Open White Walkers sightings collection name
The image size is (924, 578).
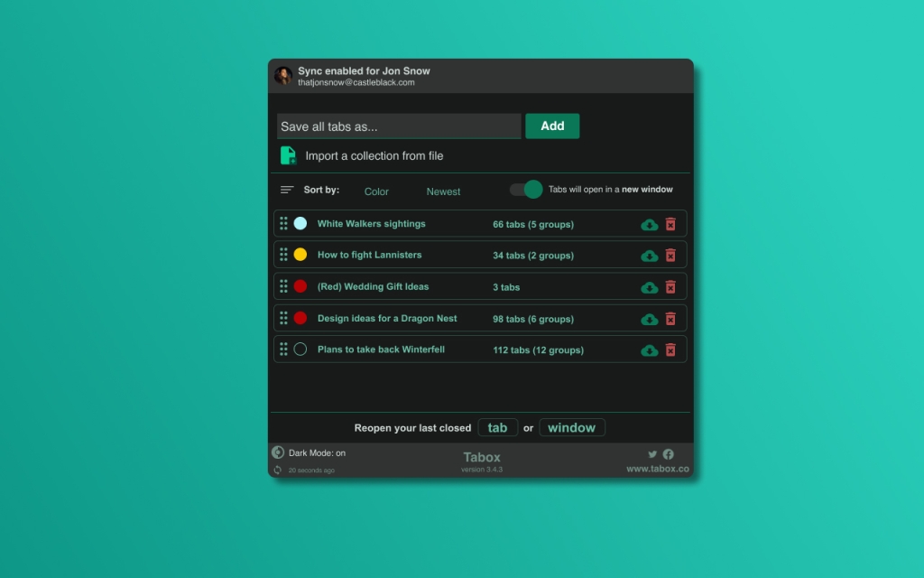371,224
